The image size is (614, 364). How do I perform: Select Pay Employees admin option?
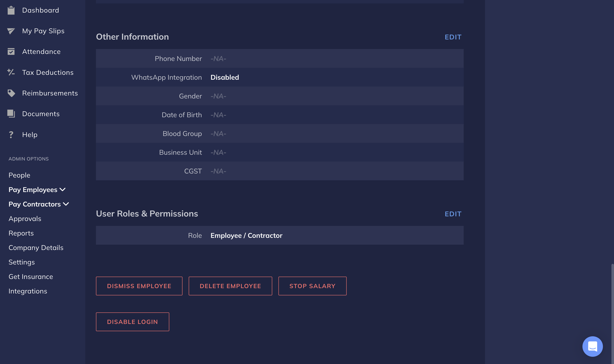click(x=33, y=190)
